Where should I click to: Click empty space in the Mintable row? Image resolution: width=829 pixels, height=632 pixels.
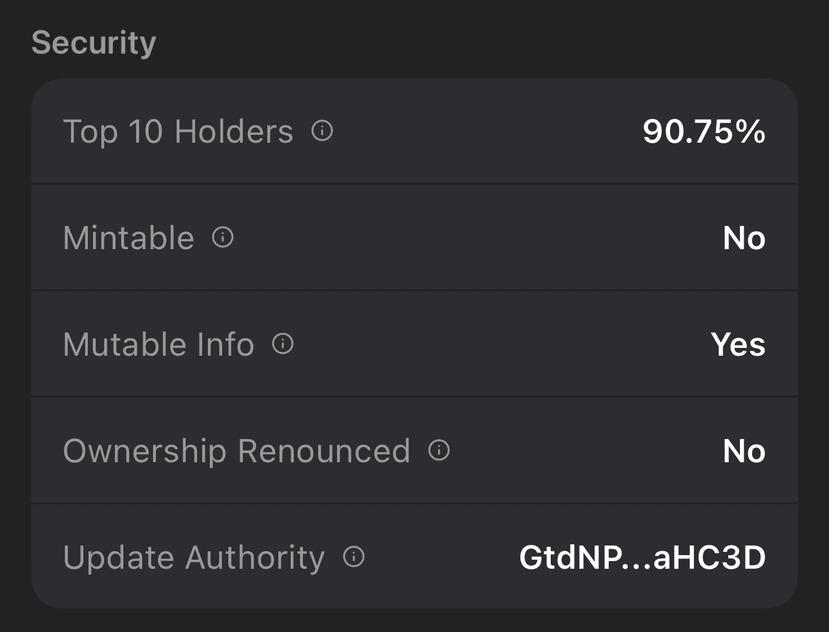(x=470, y=238)
